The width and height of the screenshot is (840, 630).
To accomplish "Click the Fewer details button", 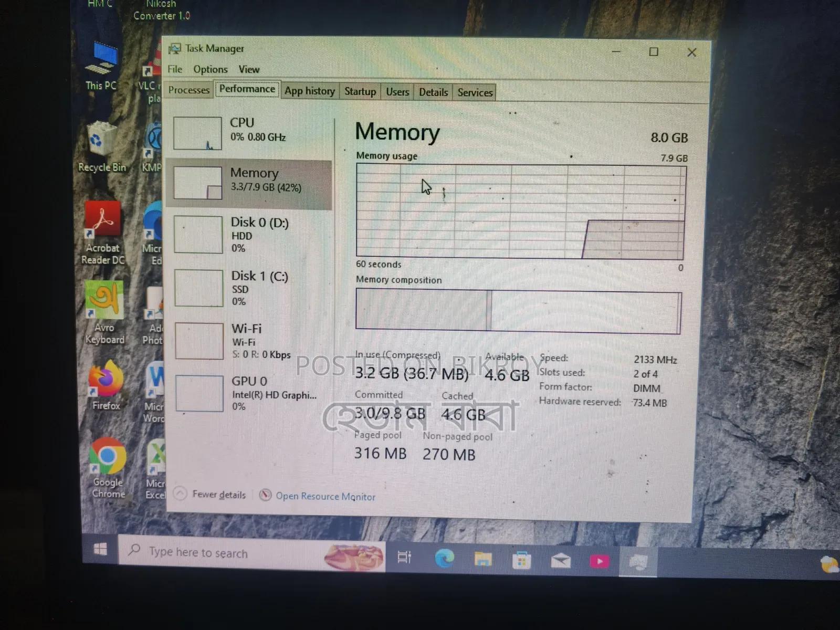I will tap(210, 494).
